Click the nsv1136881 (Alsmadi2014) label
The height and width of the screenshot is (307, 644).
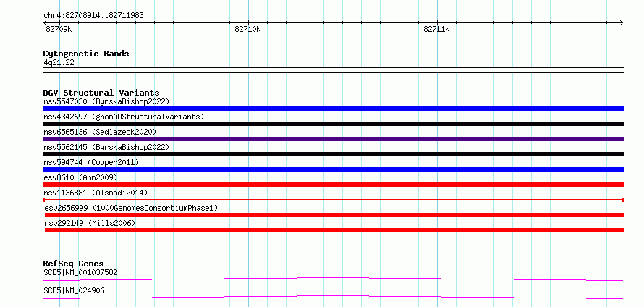[x=96, y=193]
